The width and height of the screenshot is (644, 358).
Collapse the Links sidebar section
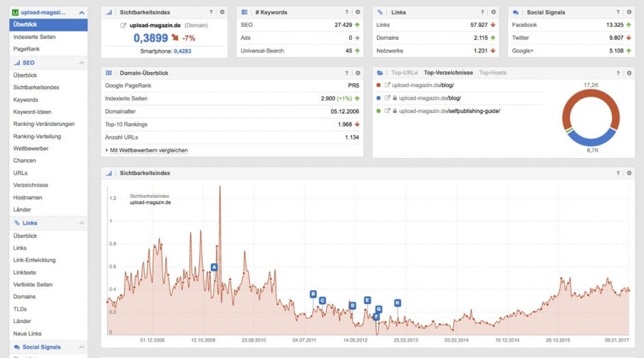coord(82,223)
